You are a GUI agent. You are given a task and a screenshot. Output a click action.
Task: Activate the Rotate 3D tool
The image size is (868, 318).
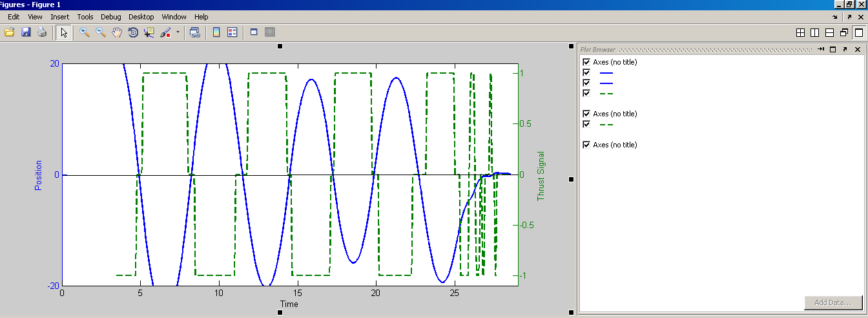click(x=133, y=32)
